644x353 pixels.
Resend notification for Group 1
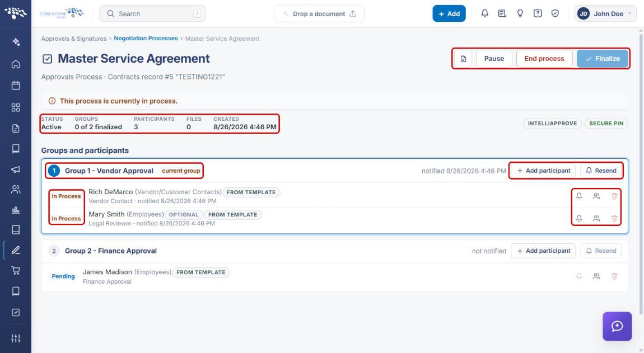coord(601,171)
